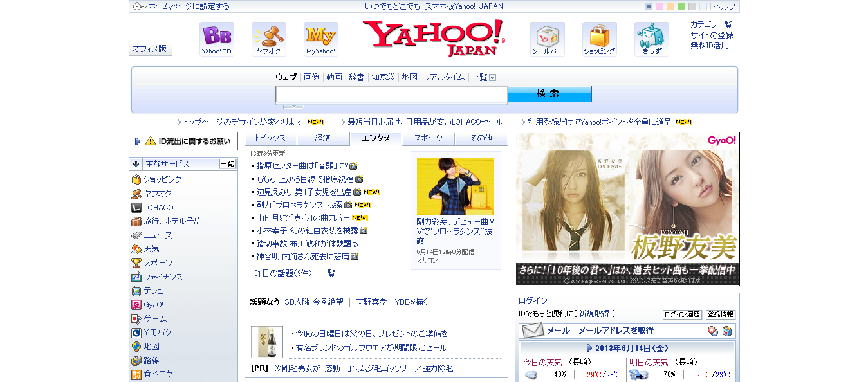
Task: Open メール-メールアドレスを取得 link
Action: [x=600, y=331]
